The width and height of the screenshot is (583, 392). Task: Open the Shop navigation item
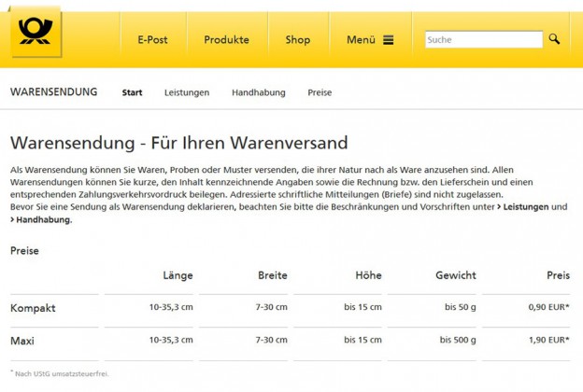pyautogui.click(x=298, y=40)
